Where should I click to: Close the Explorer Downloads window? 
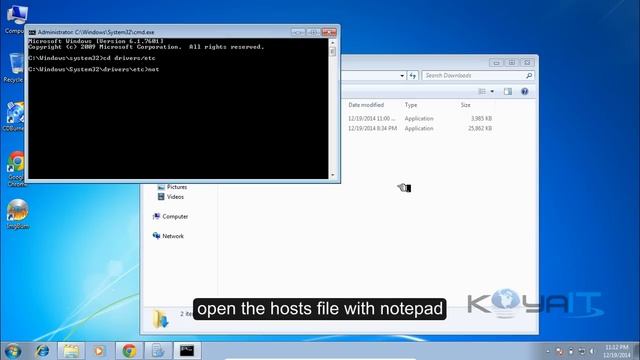[527, 62]
